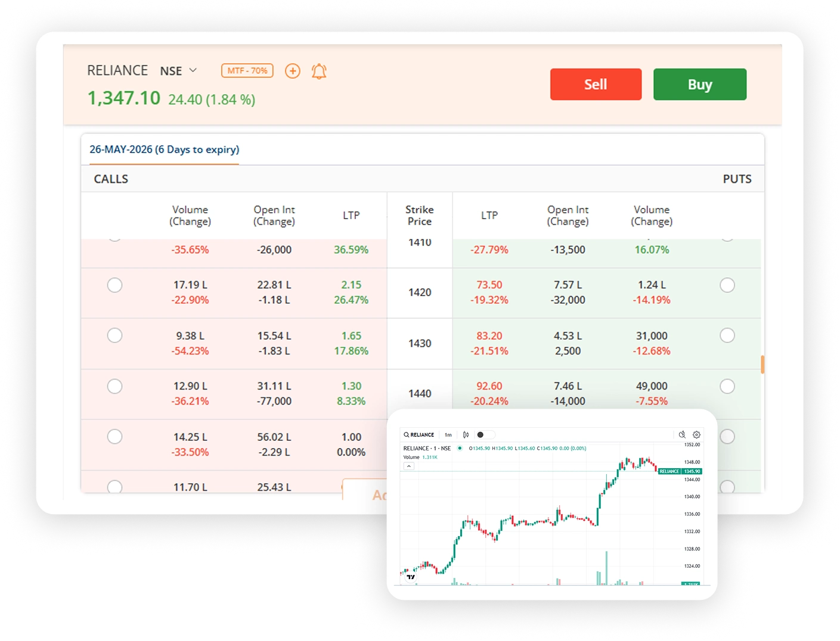Click the PUTS section label
This screenshot has height=641, width=840.
[737, 179]
